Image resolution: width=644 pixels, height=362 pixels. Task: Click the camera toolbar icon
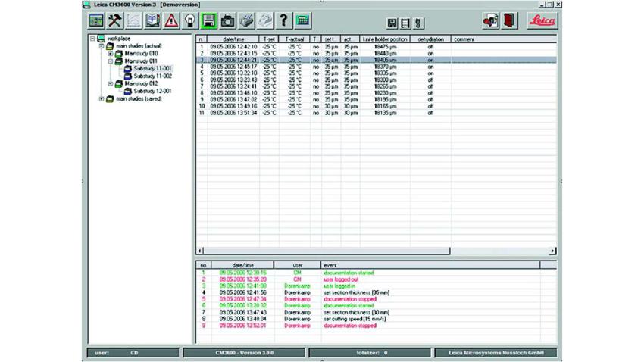tap(227, 20)
